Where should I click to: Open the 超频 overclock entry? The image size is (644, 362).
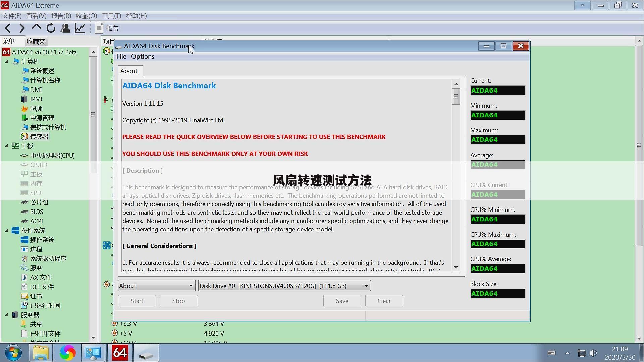[x=36, y=109]
